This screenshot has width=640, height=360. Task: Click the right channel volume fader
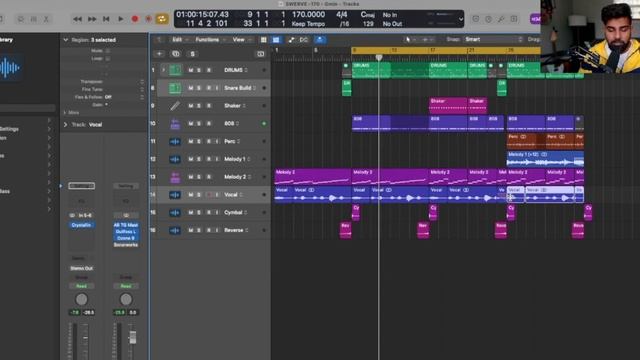133,337
